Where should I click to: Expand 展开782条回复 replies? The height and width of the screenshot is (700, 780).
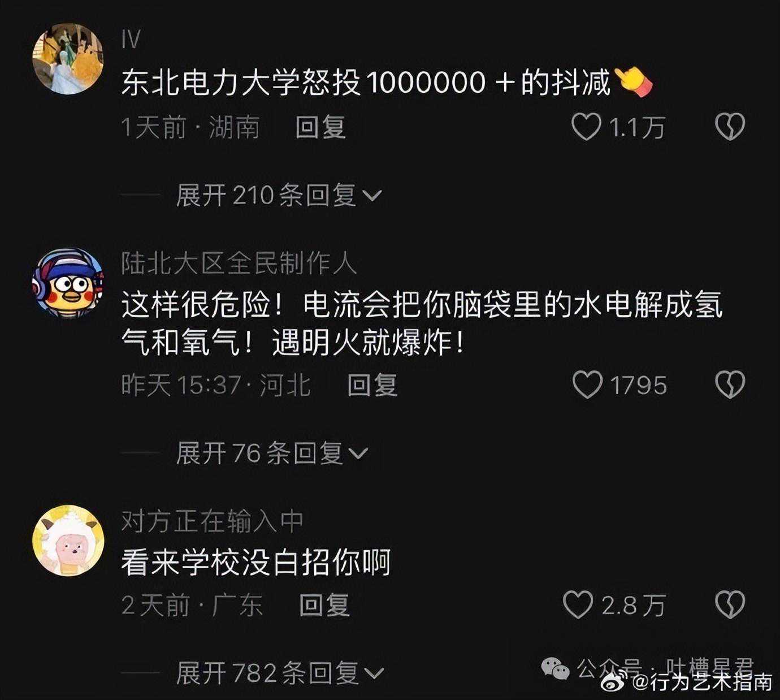click(x=280, y=673)
